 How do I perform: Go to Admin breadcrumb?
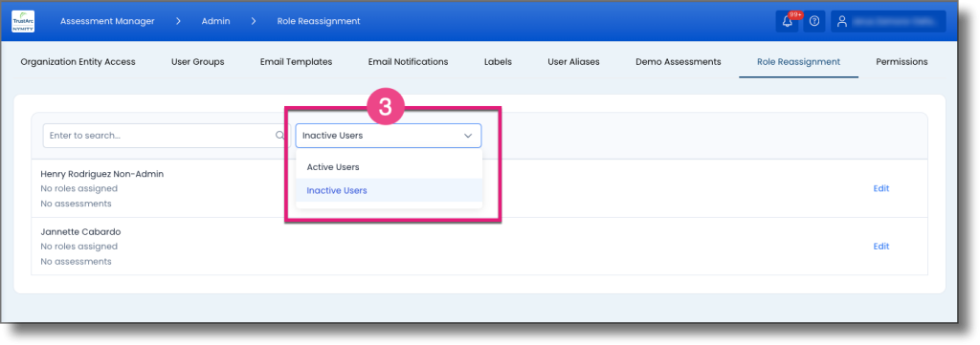point(215,21)
